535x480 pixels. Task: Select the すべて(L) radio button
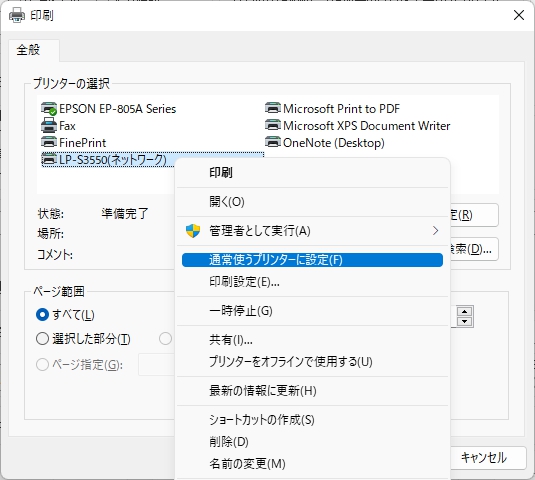(42, 315)
